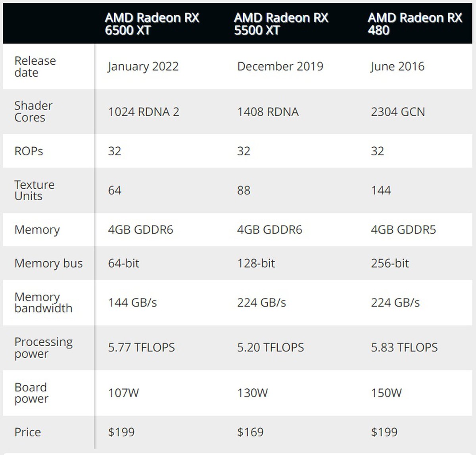Select the Texture Units row label
This screenshot has height=455, width=476.
(x=35, y=190)
